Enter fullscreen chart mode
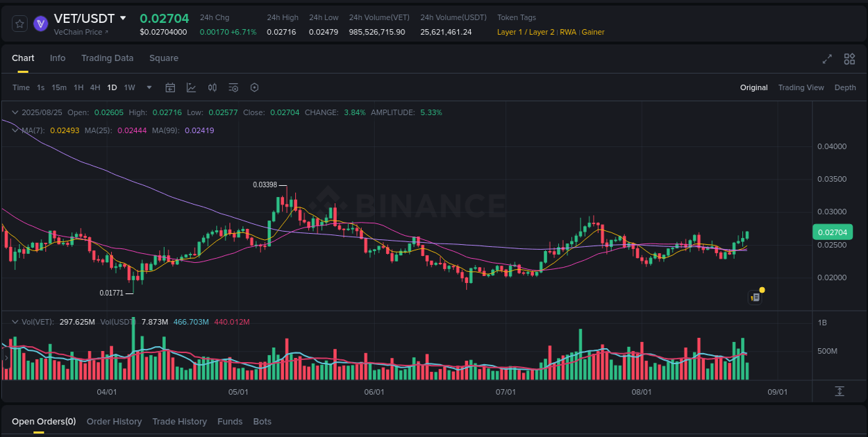The height and width of the screenshot is (437, 868). click(826, 60)
